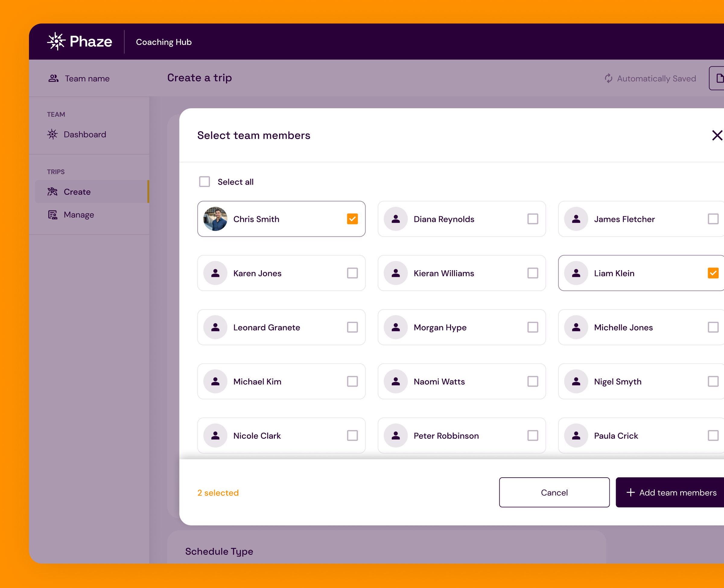Screen dimensions: 724x588
Task: Enable the Morgan Hype checkbox
Action: (532, 327)
